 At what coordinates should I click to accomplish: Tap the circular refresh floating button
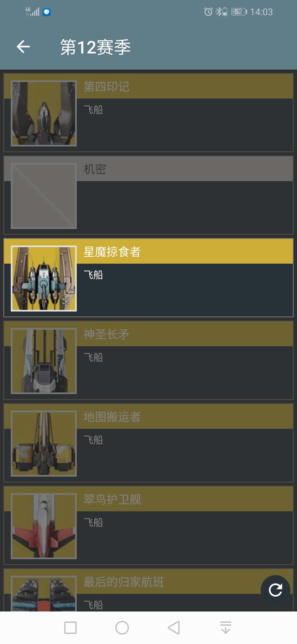(275, 590)
